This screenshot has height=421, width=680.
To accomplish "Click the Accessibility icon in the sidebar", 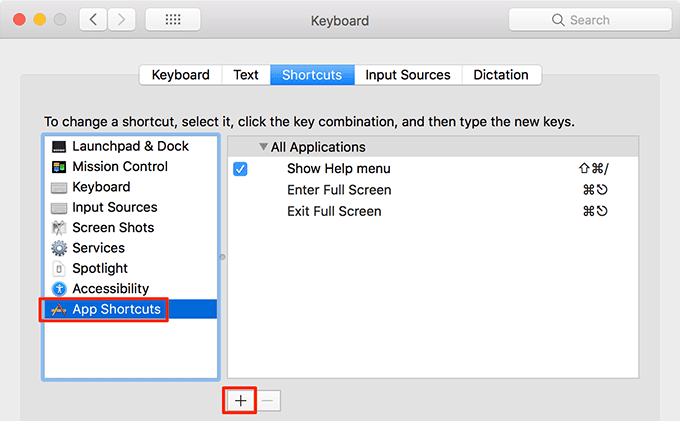I will tap(59, 289).
